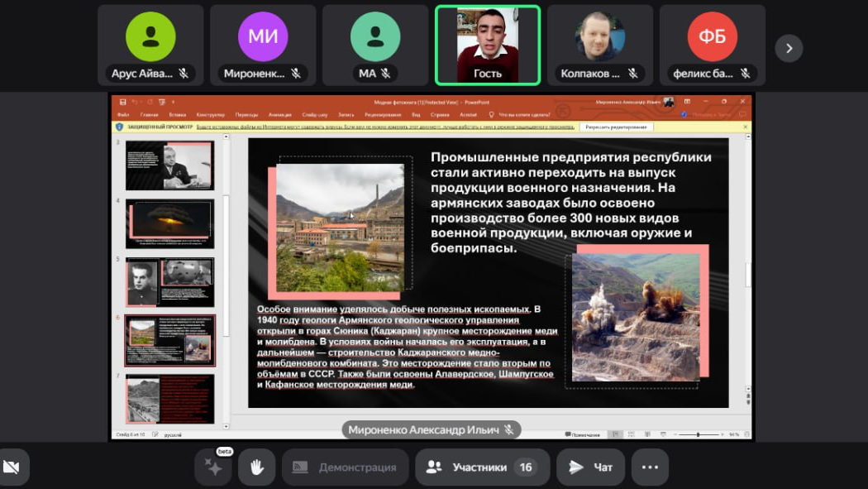Open the Главная ribbon tab

tap(149, 115)
